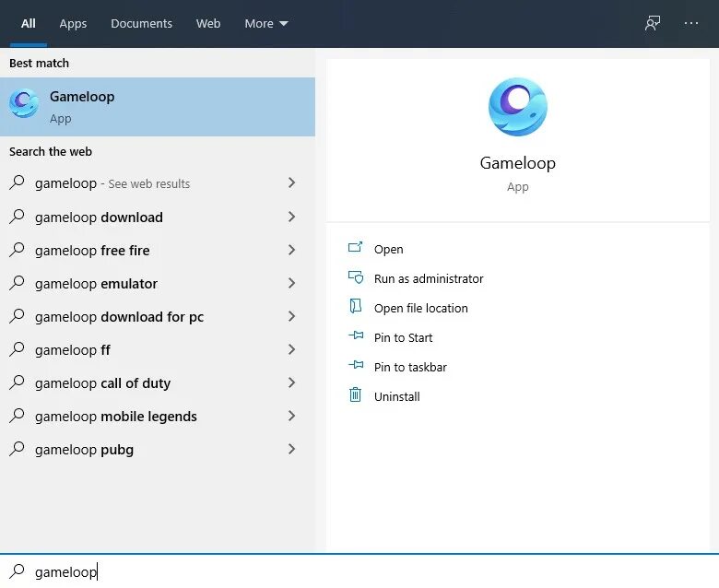This screenshot has height=588, width=719.
Task: Select the Gameloop App best match result
Action: point(158,107)
